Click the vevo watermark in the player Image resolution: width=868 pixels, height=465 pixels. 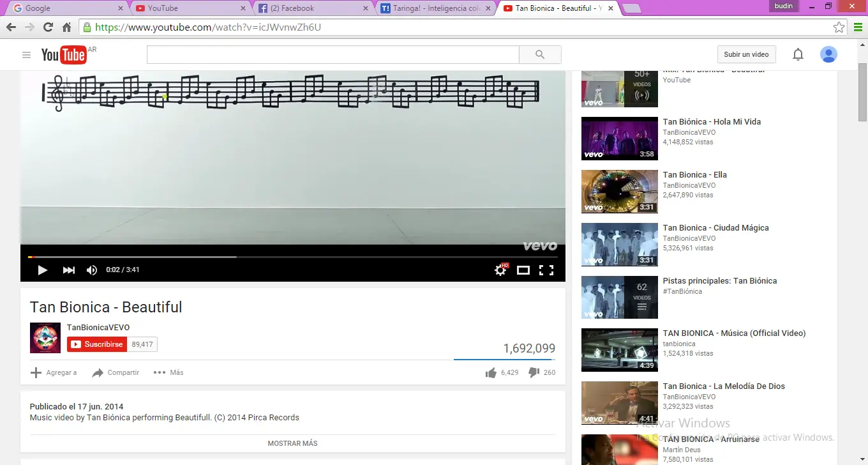pos(540,246)
